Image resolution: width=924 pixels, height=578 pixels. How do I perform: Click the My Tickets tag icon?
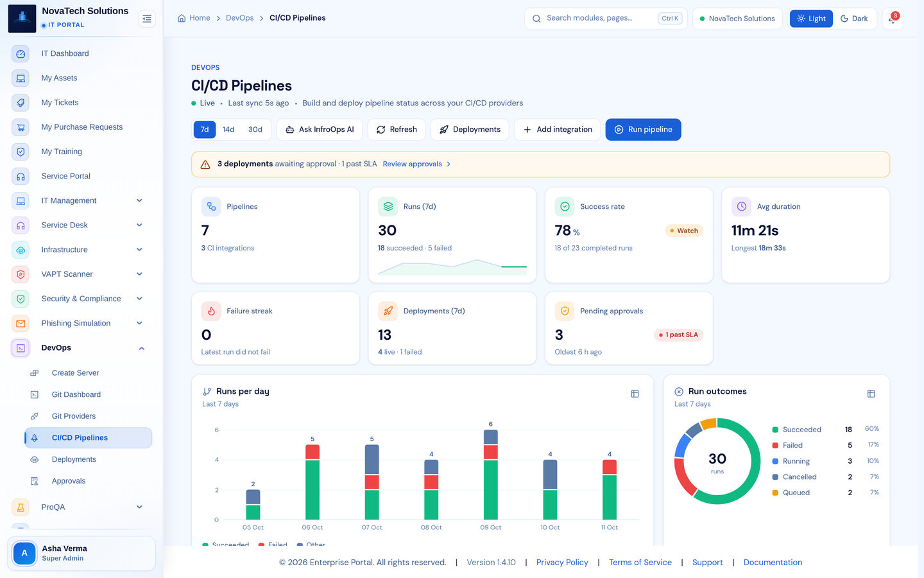(x=21, y=103)
